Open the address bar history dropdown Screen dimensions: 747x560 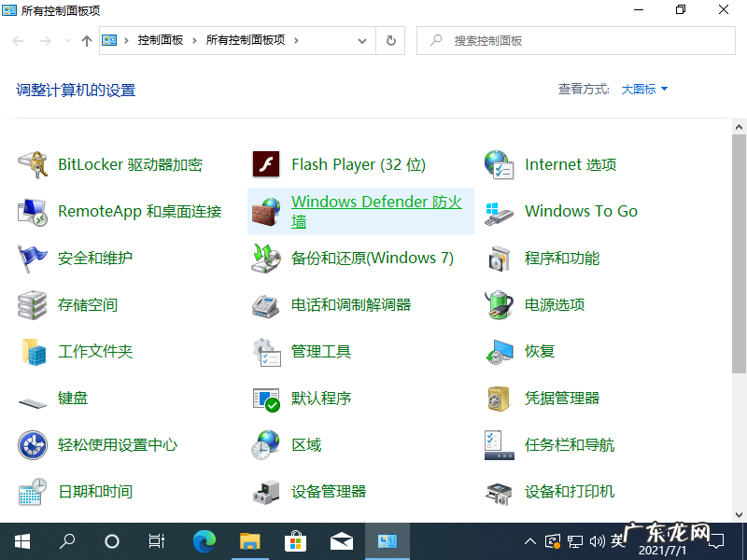pos(363,40)
